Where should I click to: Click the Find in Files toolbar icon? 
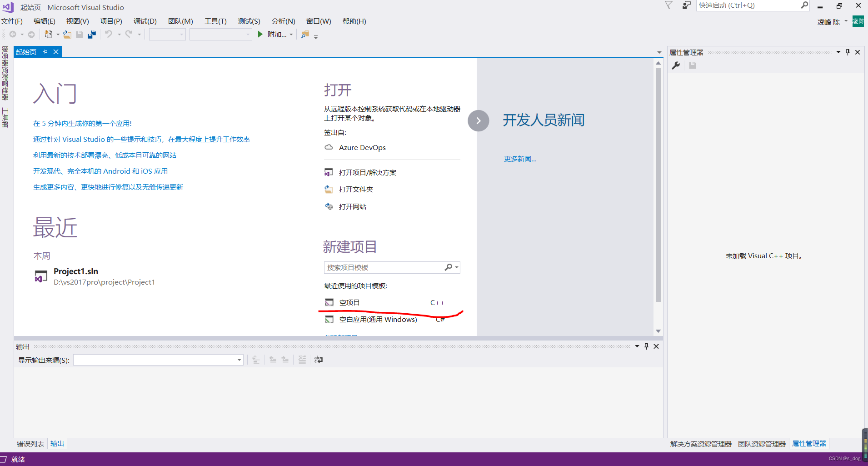[x=305, y=35]
